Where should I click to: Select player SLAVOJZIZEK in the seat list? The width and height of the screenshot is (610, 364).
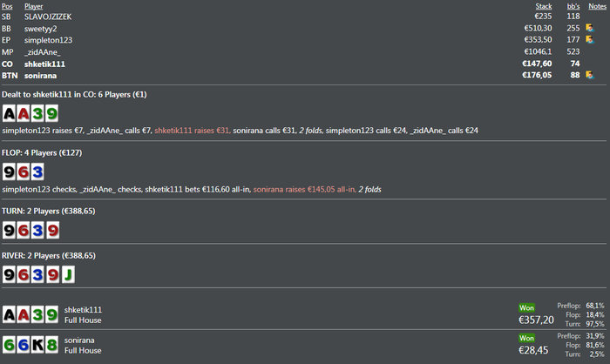coord(48,16)
